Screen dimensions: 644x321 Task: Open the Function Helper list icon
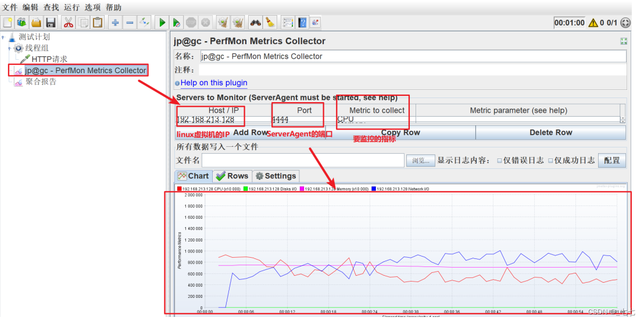pyautogui.click(x=288, y=22)
